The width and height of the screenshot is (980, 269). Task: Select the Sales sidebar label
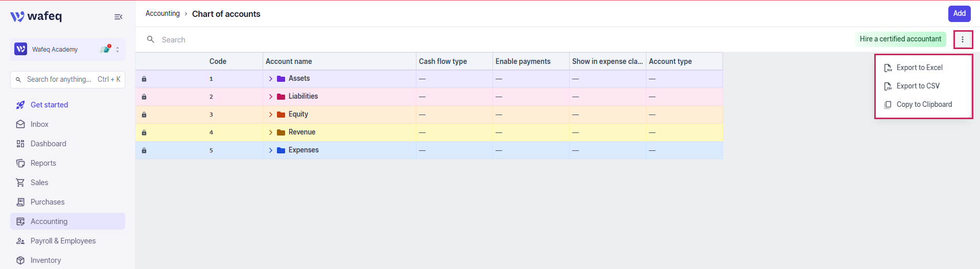point(39,183)
